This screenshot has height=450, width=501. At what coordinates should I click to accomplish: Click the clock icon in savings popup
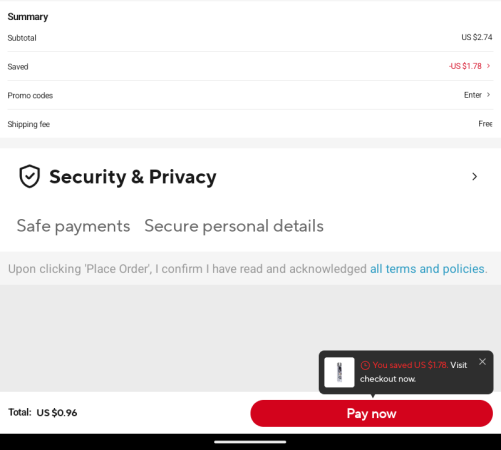365,365
